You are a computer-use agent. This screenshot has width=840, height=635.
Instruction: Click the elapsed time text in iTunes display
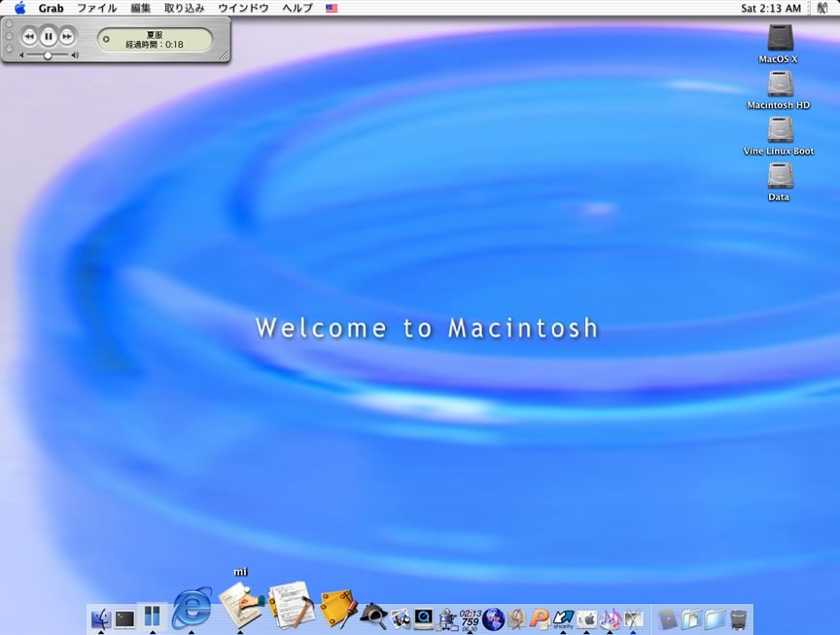[x=155, y=45]
